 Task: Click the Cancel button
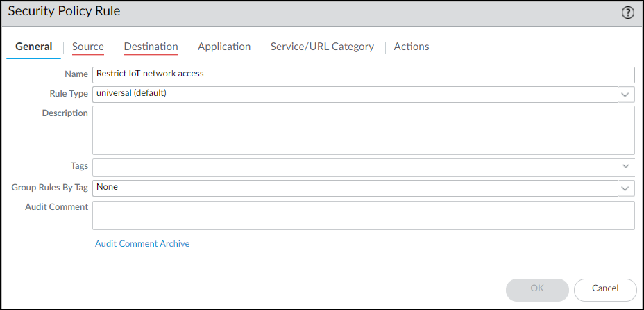pyautogui.click(x=605, y=288)
